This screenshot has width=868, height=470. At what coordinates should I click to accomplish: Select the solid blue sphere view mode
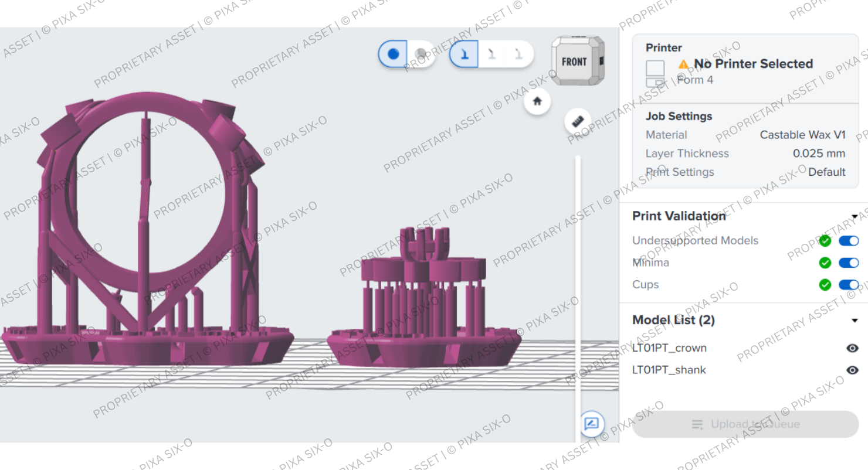[x=393, y=54]
